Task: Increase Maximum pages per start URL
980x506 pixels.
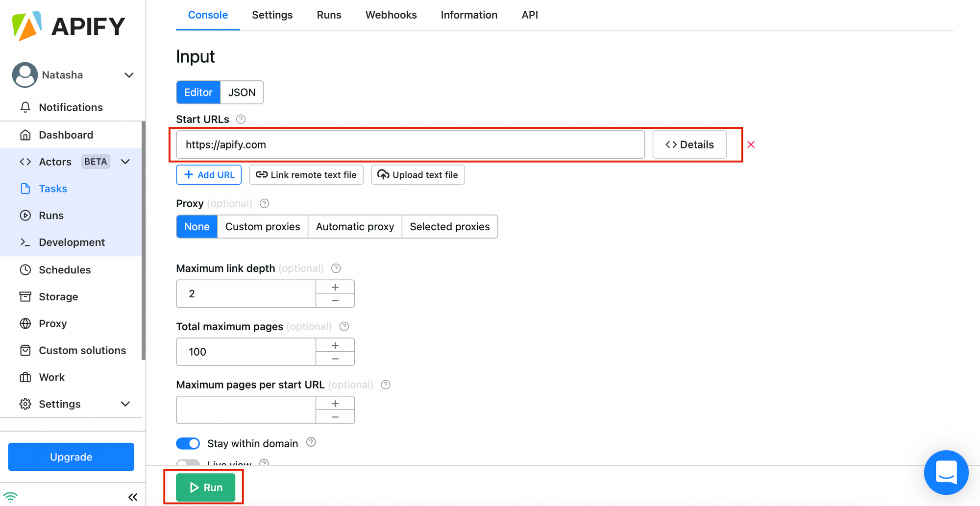Action: click(335, 403)
